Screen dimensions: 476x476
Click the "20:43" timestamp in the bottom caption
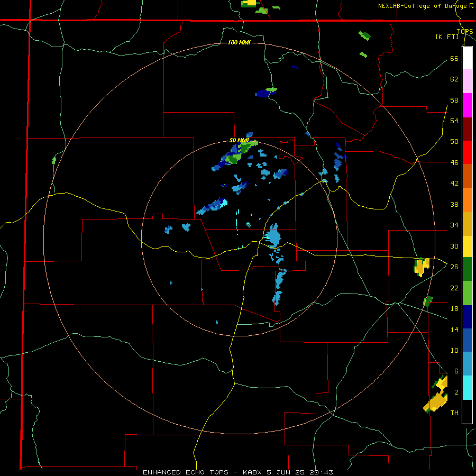click(x=321, y=472)
